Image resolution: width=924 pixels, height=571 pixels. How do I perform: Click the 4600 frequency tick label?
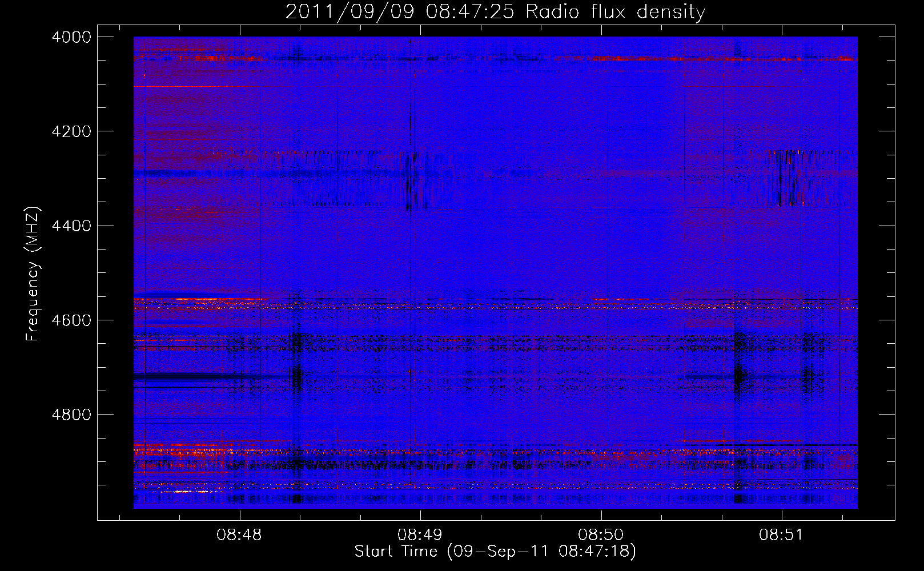coord(71,320)
